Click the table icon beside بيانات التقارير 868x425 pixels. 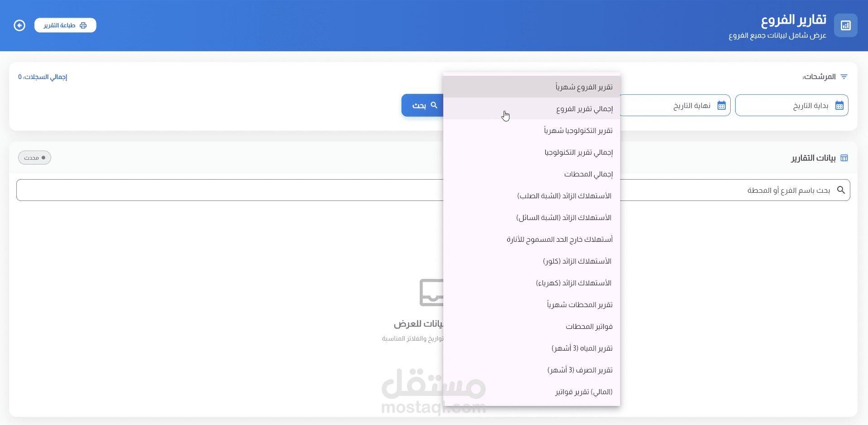tap(844, 158)
